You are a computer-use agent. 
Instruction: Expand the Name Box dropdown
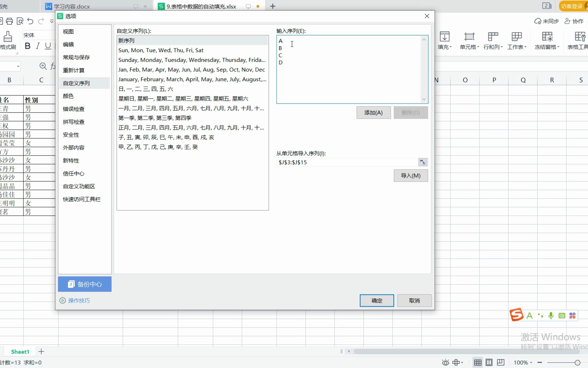point(18,66)
